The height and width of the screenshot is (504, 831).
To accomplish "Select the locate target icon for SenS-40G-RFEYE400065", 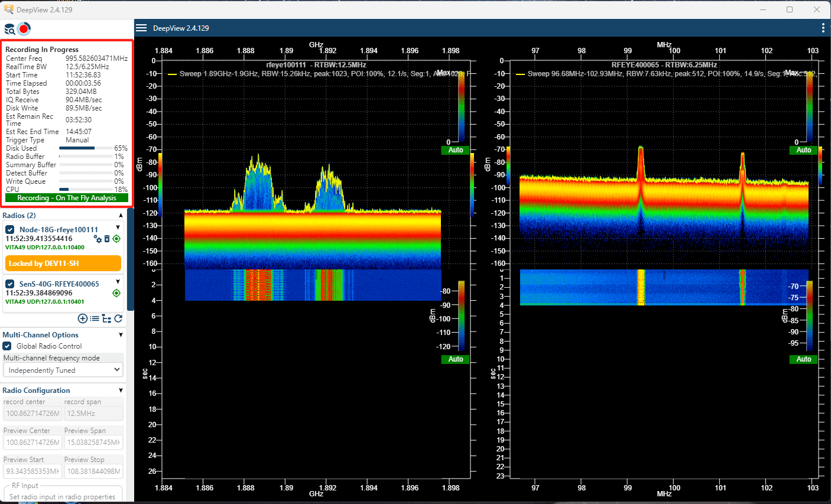I will [x=116, y=292].
